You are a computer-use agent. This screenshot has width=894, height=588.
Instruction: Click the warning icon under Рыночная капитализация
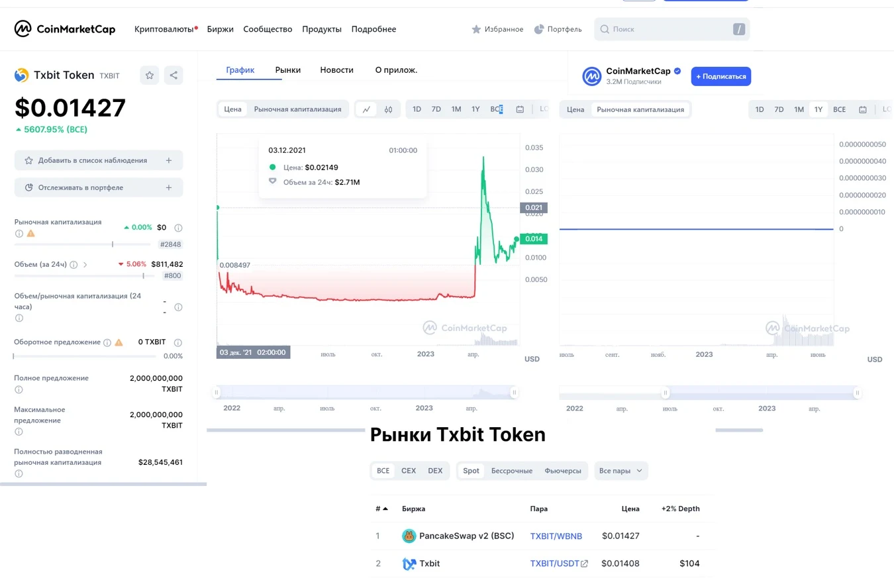[30, 234]
